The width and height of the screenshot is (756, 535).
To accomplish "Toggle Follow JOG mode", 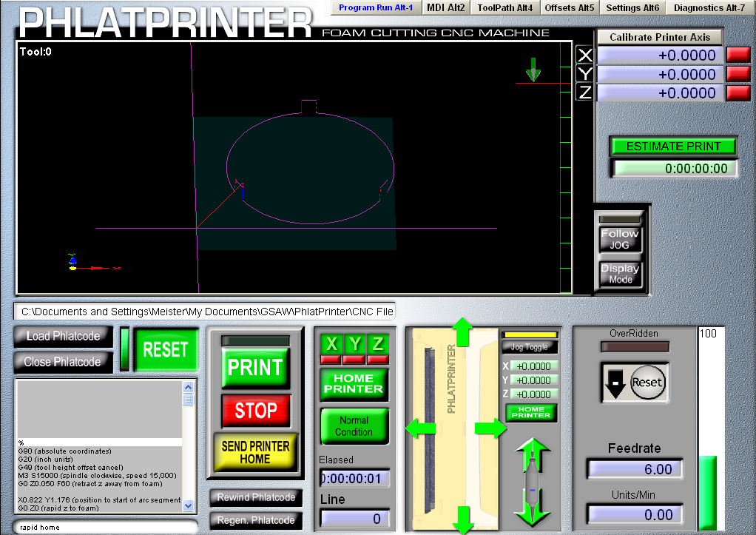I will (x=619, y=238).
